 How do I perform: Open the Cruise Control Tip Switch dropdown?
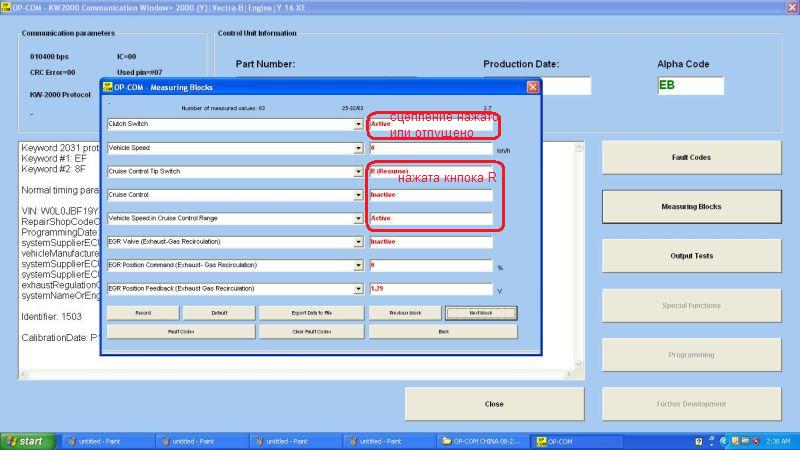tap(358, 171)
